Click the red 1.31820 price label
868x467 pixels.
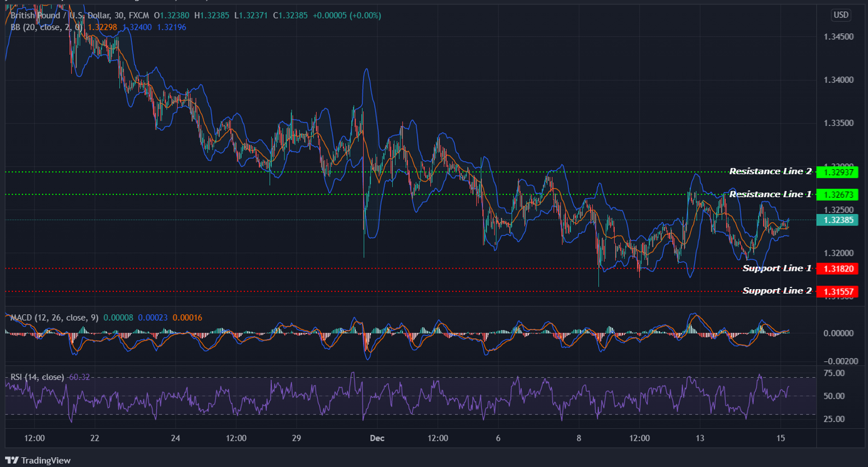837,268
